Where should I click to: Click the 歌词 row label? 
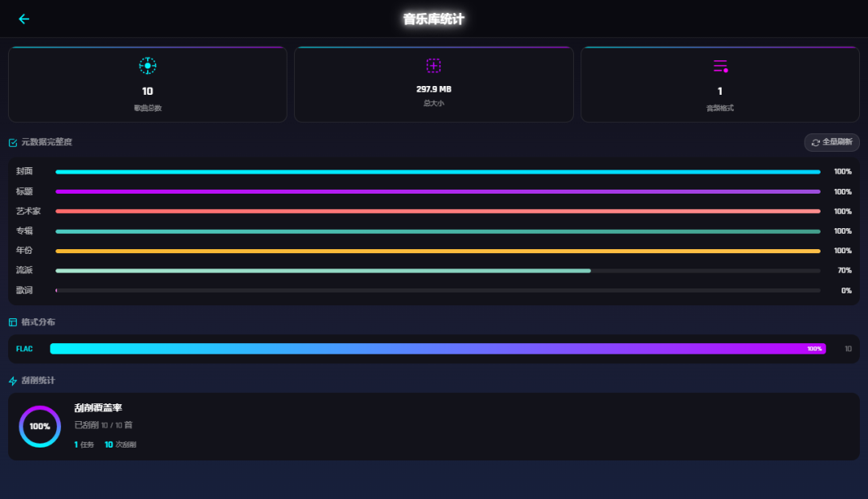24,290
